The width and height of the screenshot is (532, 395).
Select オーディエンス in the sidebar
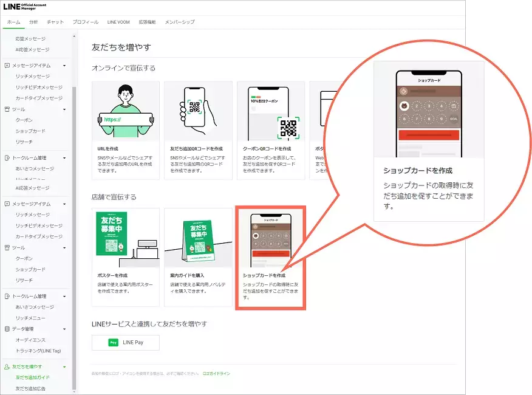point(30,340)
